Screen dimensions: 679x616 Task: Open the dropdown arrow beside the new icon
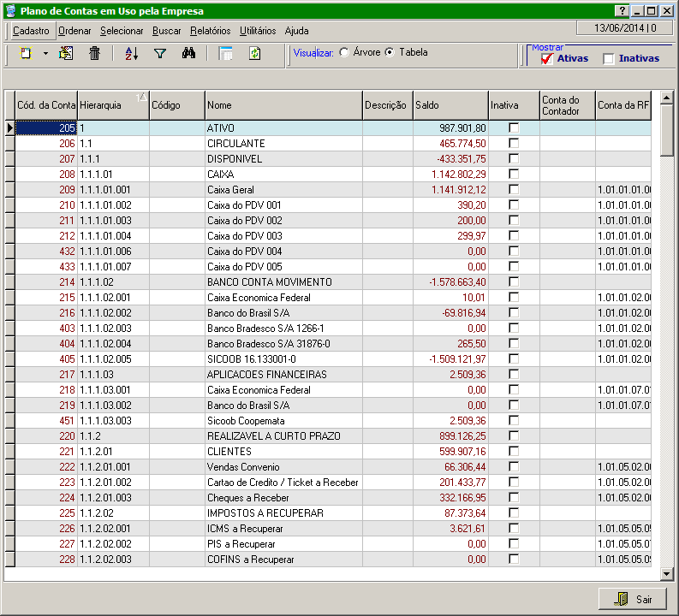pyautogui.click(x=45, y=54)
